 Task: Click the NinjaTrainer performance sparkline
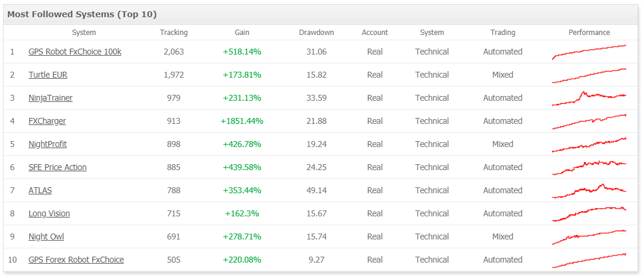589,98
